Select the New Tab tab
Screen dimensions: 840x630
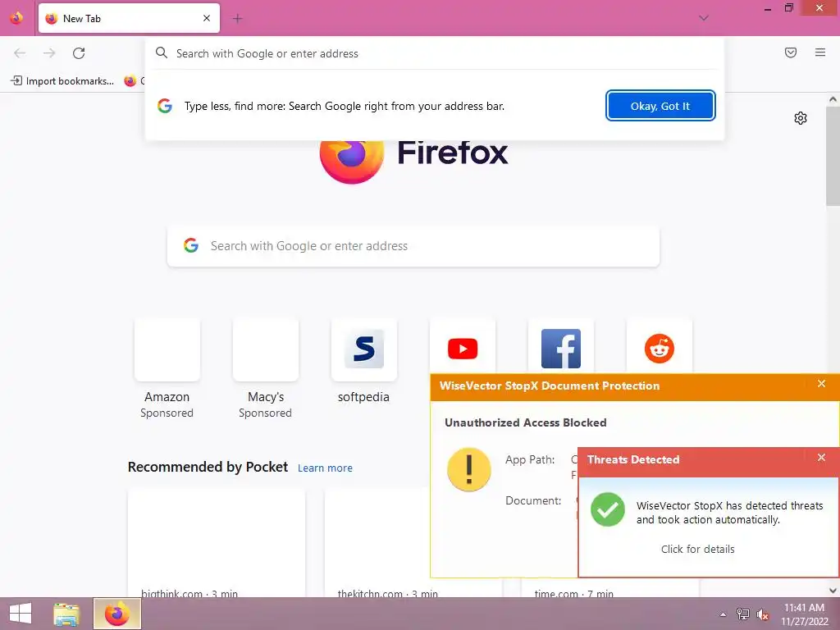coord(129,18)
